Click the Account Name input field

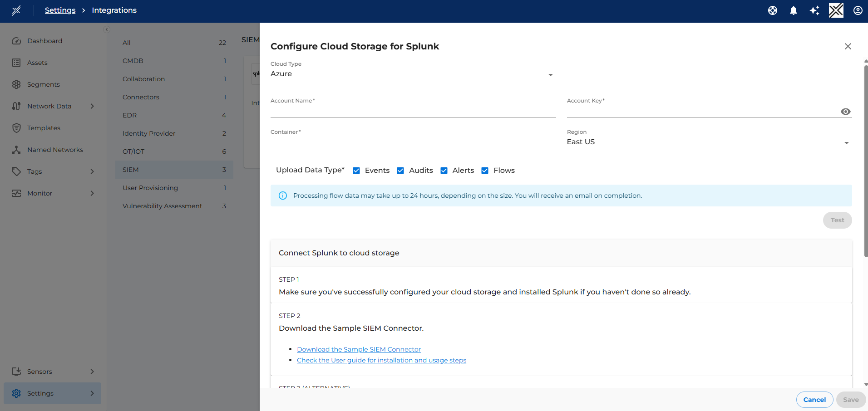413,112
